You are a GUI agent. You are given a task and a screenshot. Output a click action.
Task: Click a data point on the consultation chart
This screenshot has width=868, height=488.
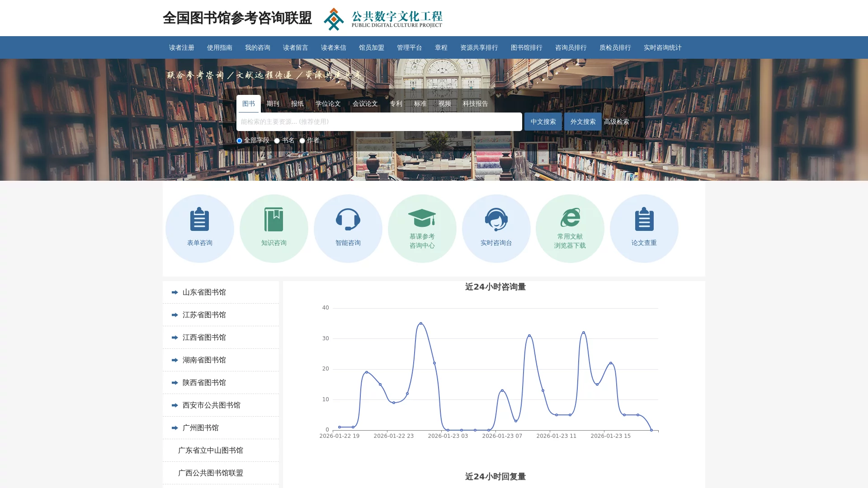pyautogui.click(x=420, y=324)
